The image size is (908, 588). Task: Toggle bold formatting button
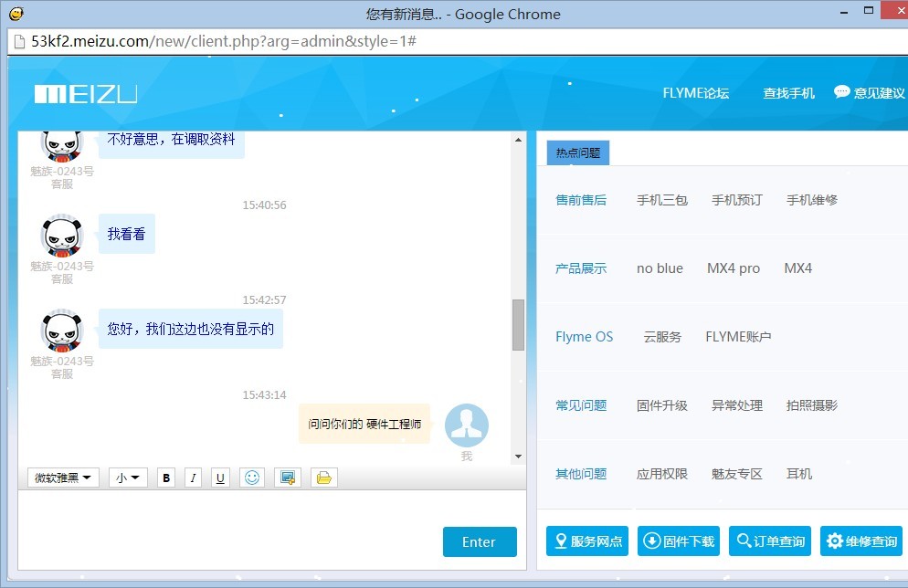pos(167,478)
